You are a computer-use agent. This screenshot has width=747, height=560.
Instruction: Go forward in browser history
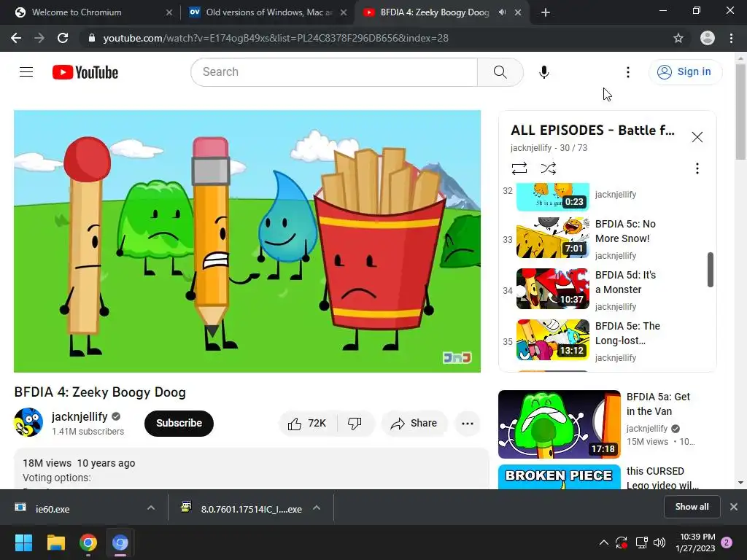39,38
